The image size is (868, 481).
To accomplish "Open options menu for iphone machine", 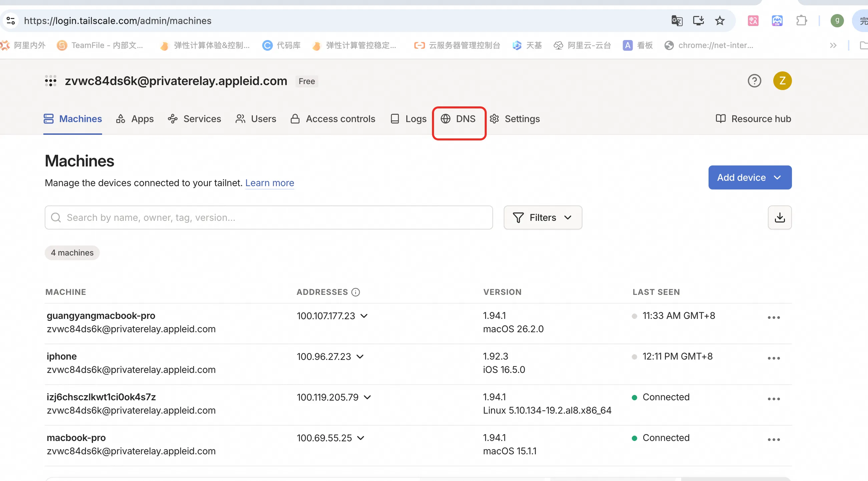I will coord(774,358).
